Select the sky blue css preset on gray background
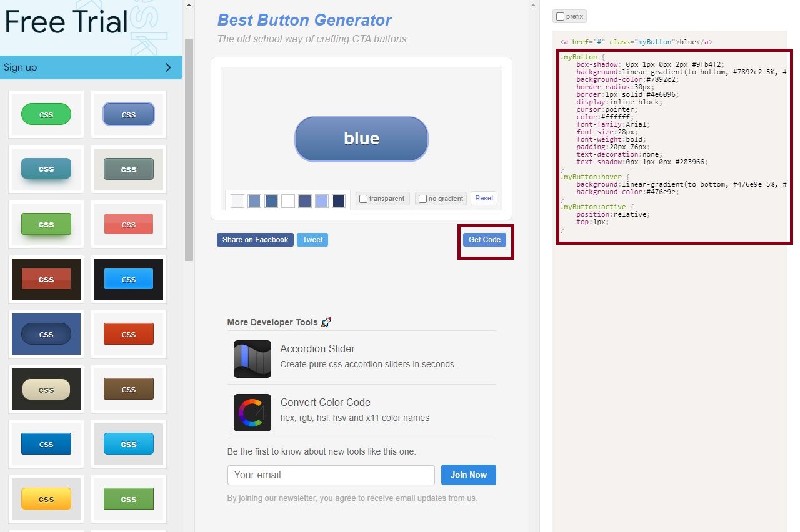The image size is (800, 532). (x=129, y=444)
